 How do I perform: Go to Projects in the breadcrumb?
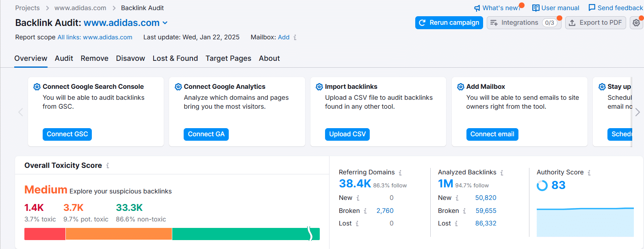point(28,8)
